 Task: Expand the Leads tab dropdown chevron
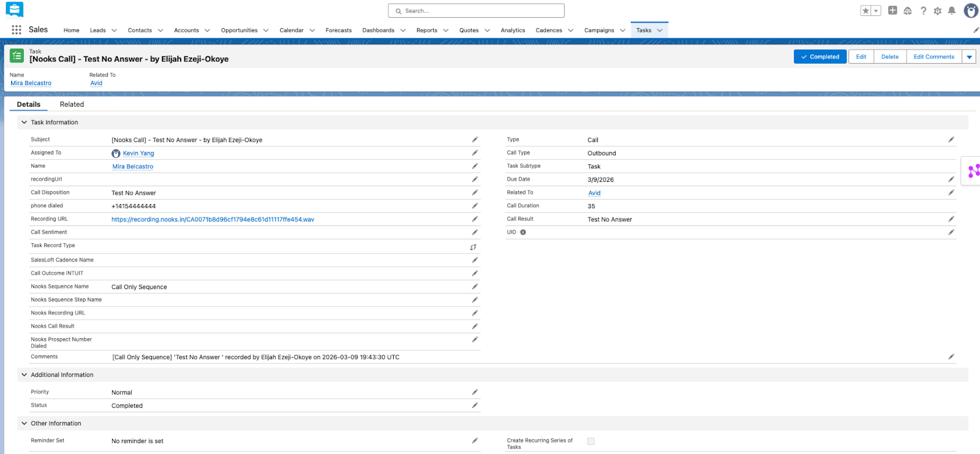(x=114, y=30)
